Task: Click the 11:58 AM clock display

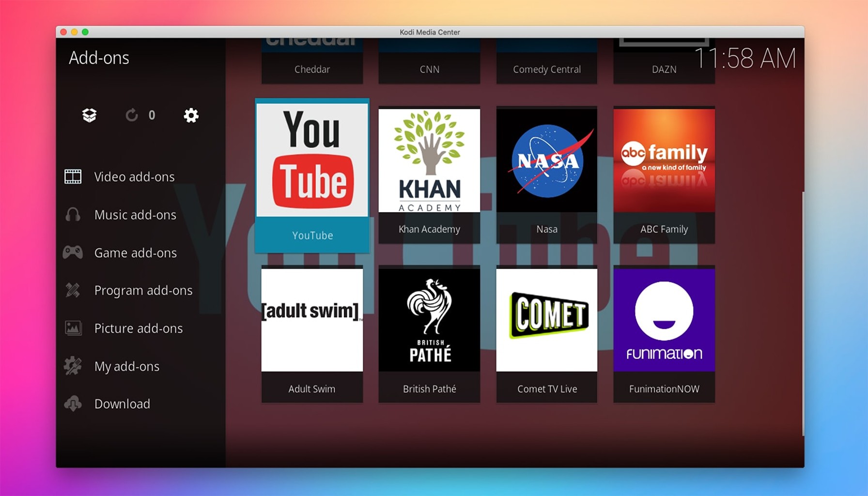Action: pyautogui.click(x=745, y=59)
